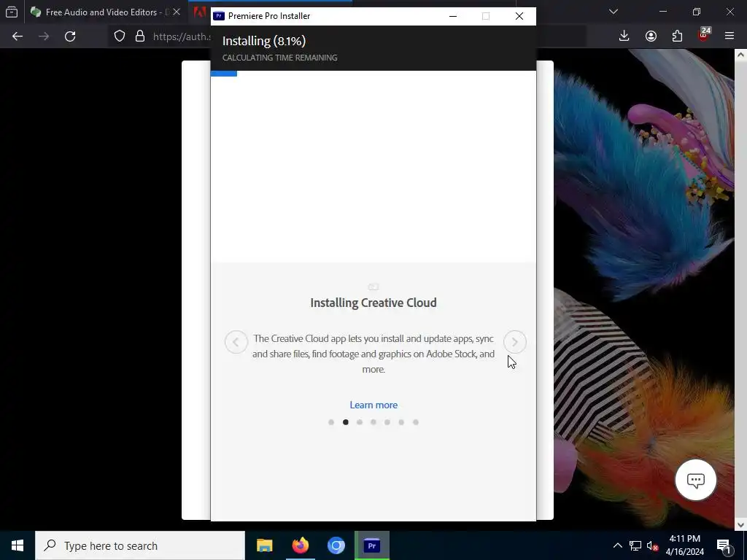This screenshot has width=747, height=560.
Task: Open the Firefox hamburger application menu
Action: 729,36
